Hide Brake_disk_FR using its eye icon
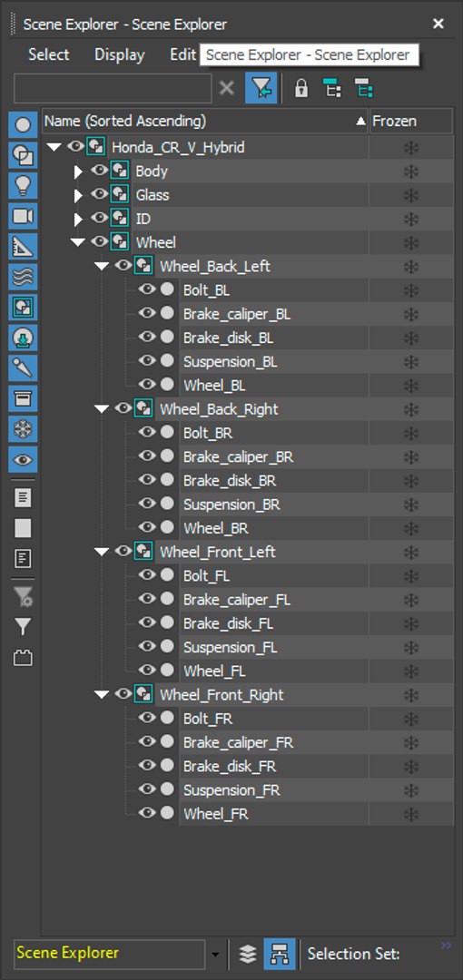 (x=147, y=765)
